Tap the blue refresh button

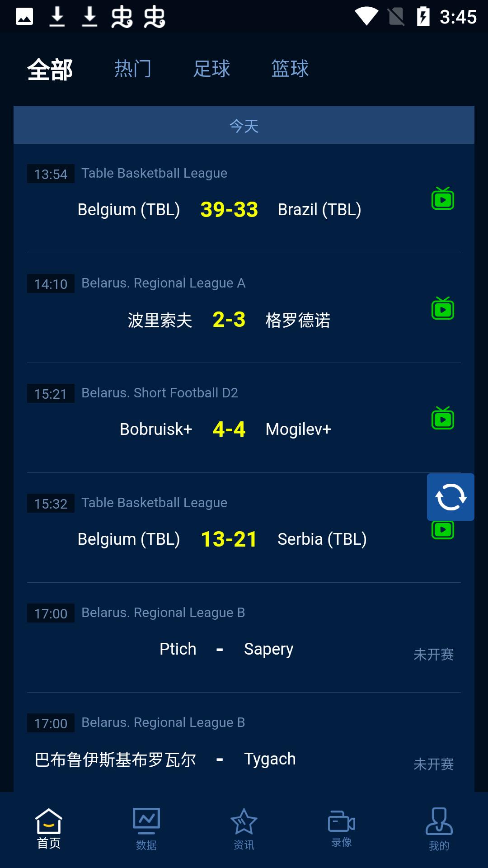click(450, 497)
